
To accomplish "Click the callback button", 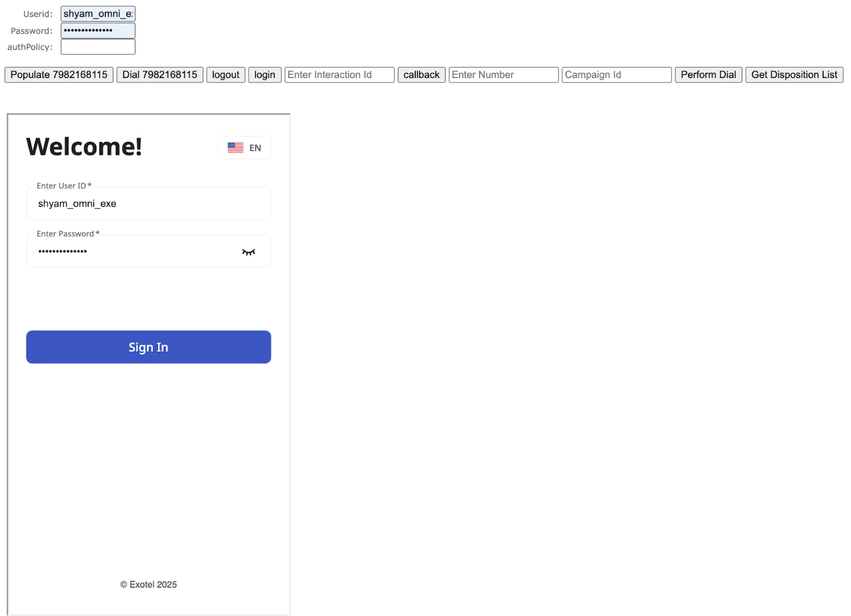I will [x=421, y=75].
